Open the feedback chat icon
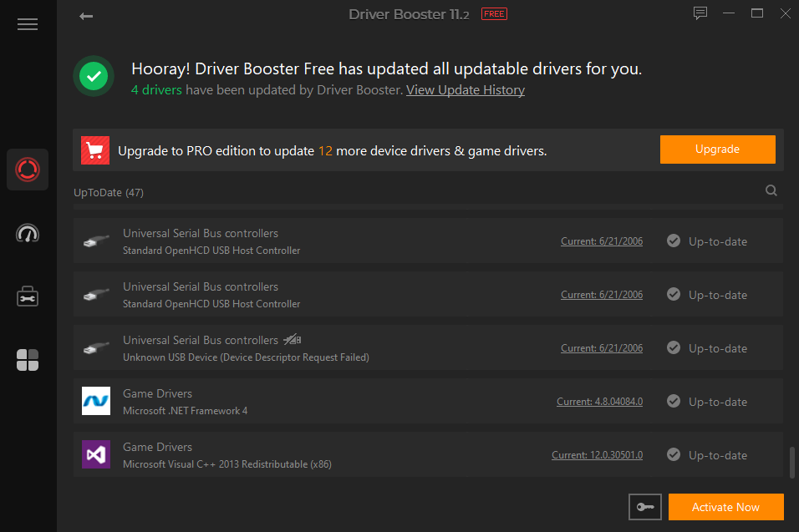The image size is (799, 532). coord(700,13)
